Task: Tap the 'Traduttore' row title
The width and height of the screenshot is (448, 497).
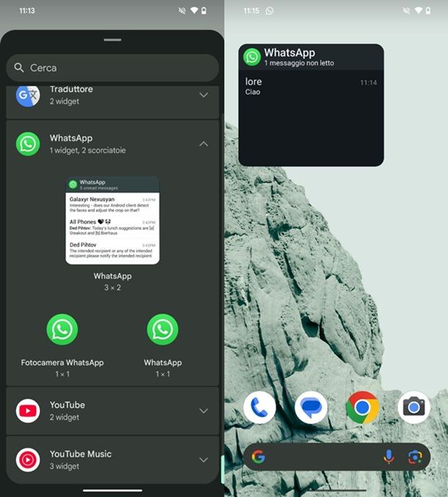Action: [71, 89]
